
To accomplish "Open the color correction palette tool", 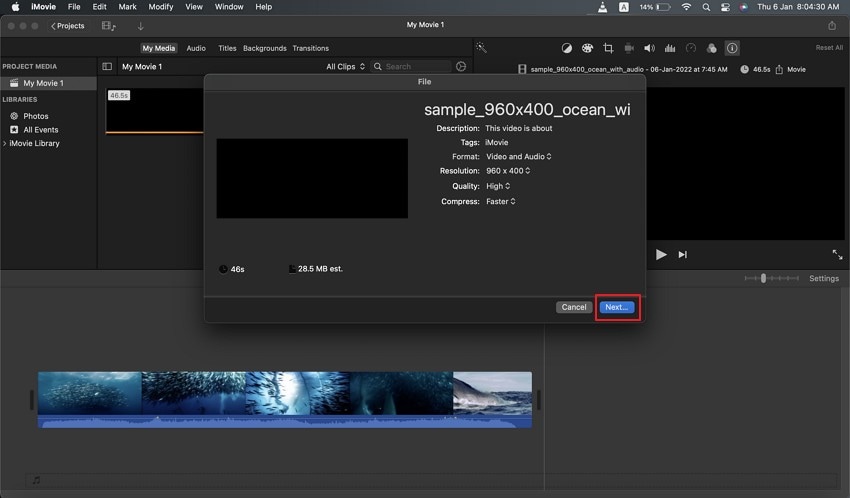I will tap(587, 48).
